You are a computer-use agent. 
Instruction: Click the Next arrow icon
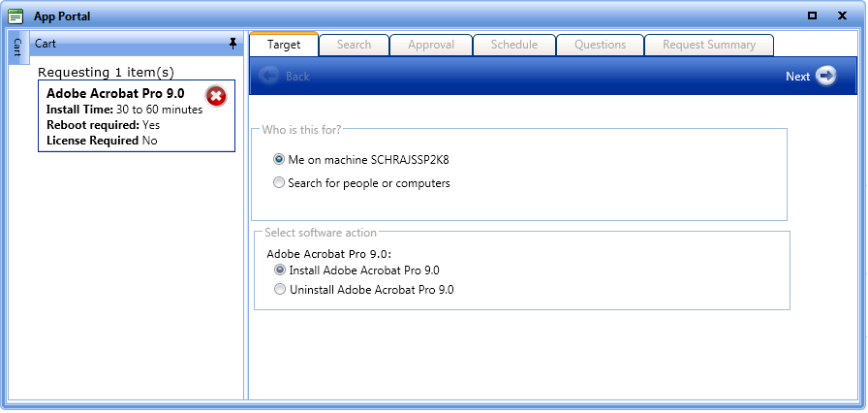(x=826, y=76)
